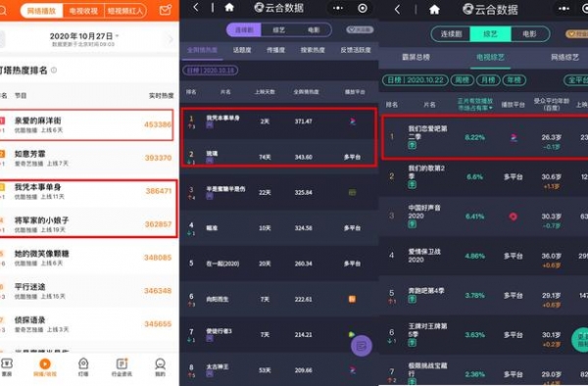Image resolution: width=588 pixels, height=386 pixels.
Task: Select the 电影 segment in the middle panel
Action: click(x=314, y=29)
